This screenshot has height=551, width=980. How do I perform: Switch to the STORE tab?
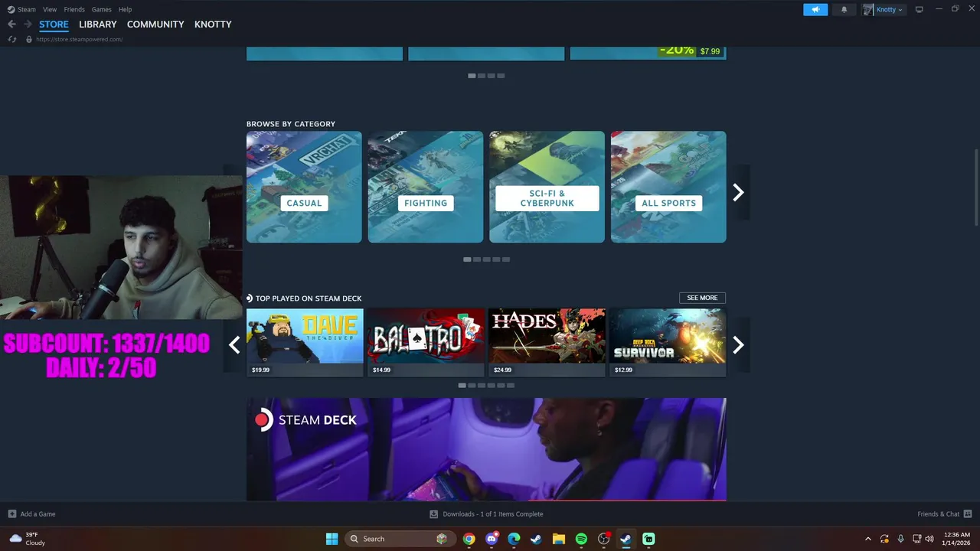click(54, 24)
